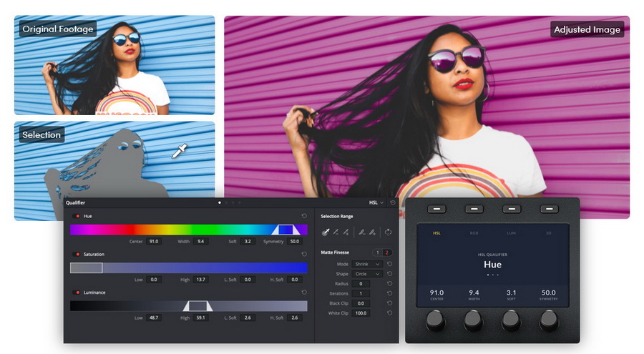Click the Luminance Low value field 48.7
Screen dimensions: 644x354
coord(154,318)
